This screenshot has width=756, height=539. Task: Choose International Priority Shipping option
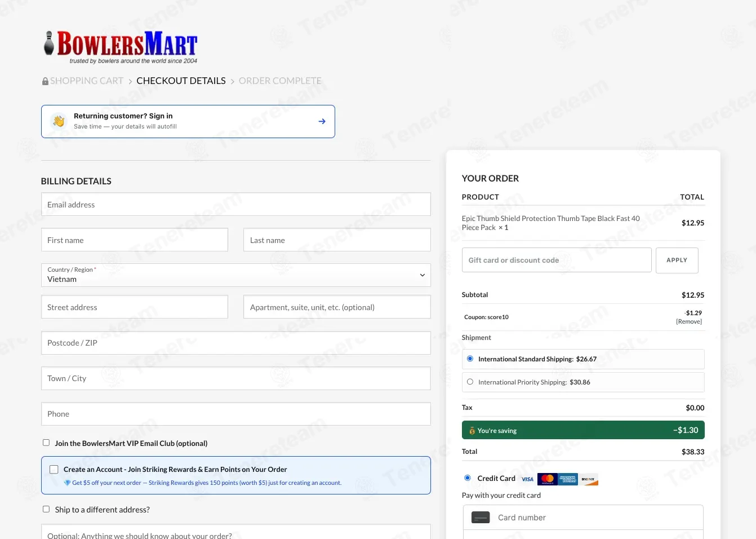470,382
